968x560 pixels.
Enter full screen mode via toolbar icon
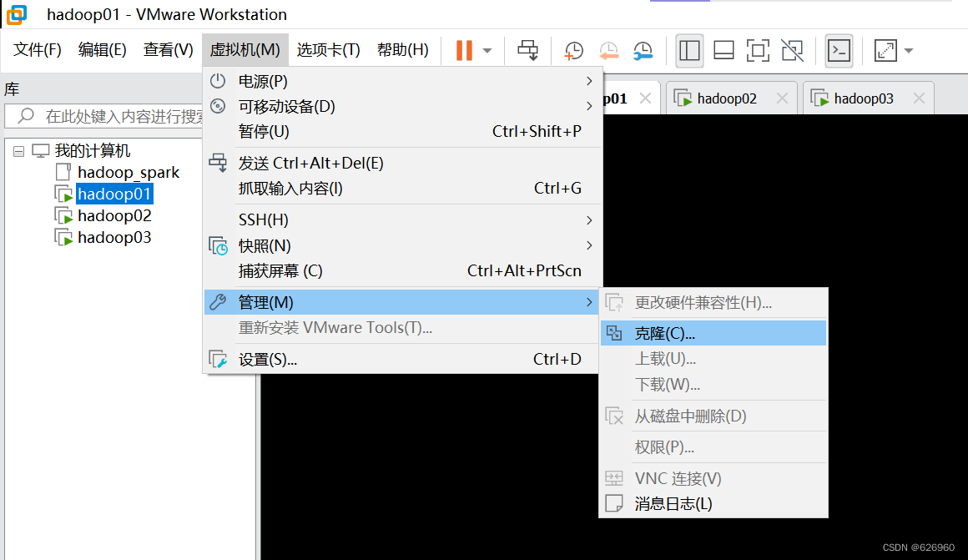[758, 51]
